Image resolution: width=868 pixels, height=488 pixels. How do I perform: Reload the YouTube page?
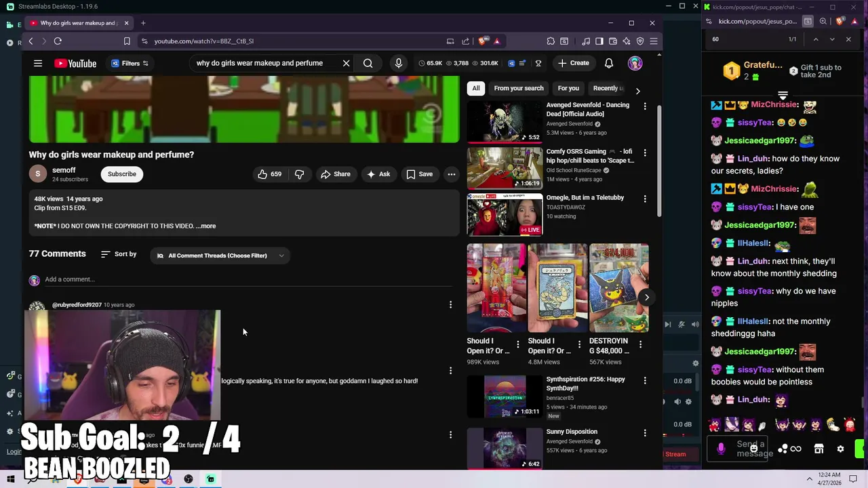click(58, 41)
